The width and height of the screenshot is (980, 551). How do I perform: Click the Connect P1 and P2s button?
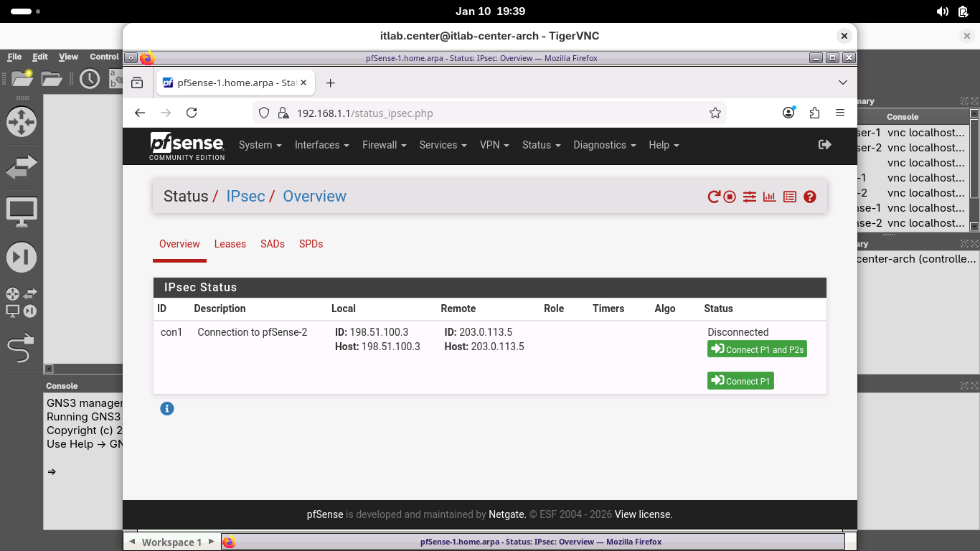point(757,349)
